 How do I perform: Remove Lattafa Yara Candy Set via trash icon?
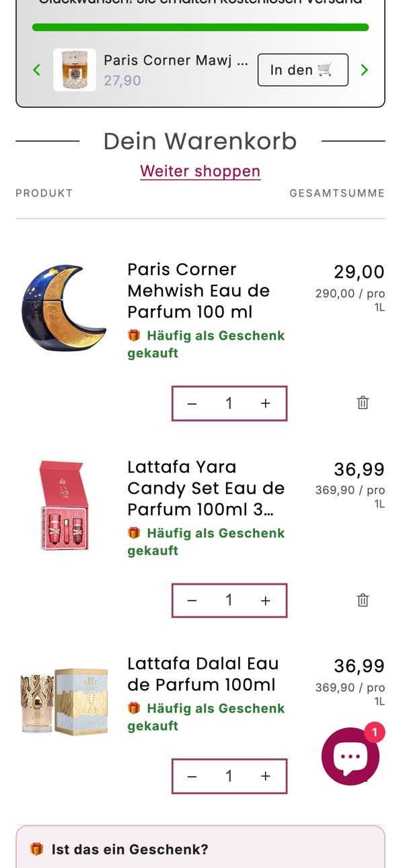tap(363, 600)
